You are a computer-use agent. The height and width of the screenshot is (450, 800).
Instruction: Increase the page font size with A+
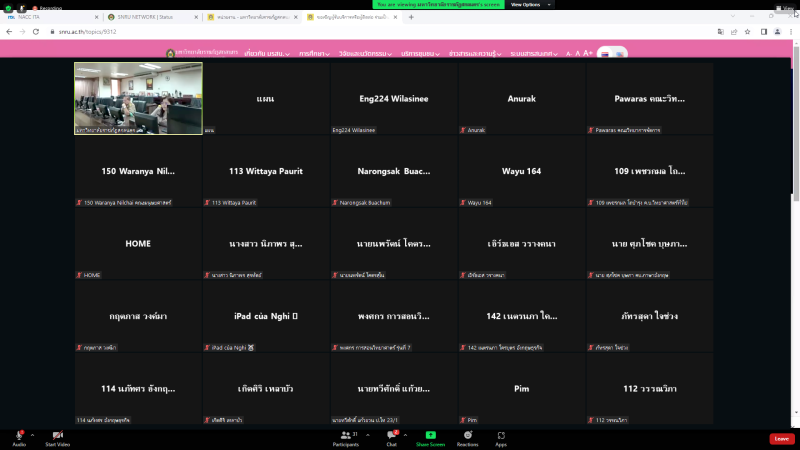click(588, 53)
